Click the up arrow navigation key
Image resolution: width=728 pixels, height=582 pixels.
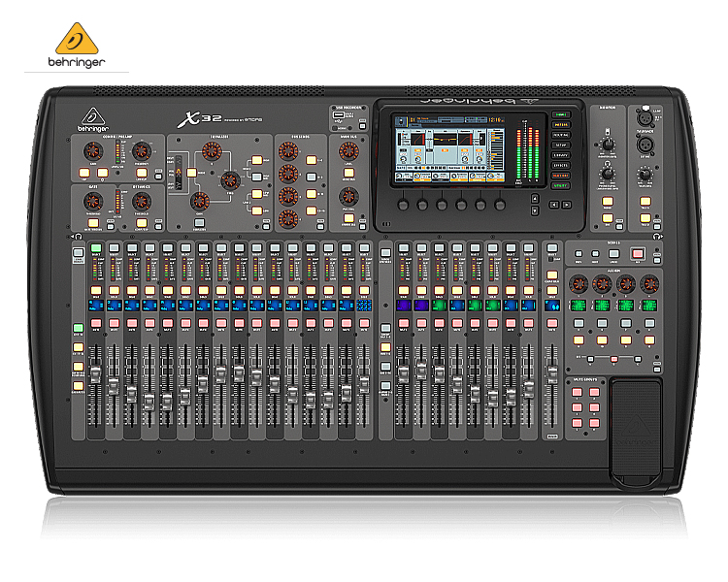[x=535, y=199]
